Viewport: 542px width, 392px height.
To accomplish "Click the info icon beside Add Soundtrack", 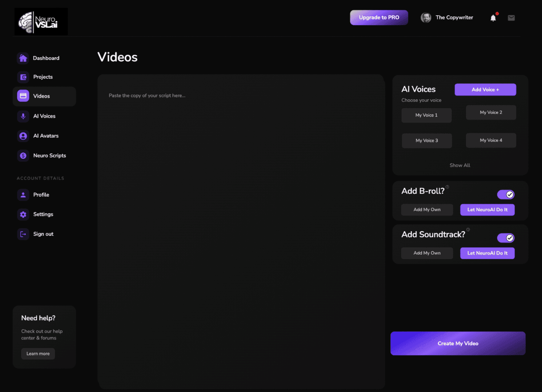I will click(x=468, y=230).
